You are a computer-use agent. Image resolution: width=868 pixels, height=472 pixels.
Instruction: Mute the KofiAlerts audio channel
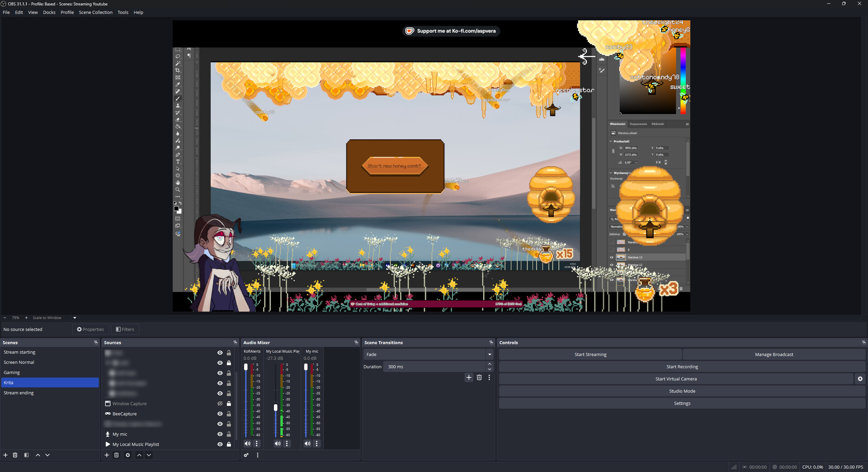point(247,444)
